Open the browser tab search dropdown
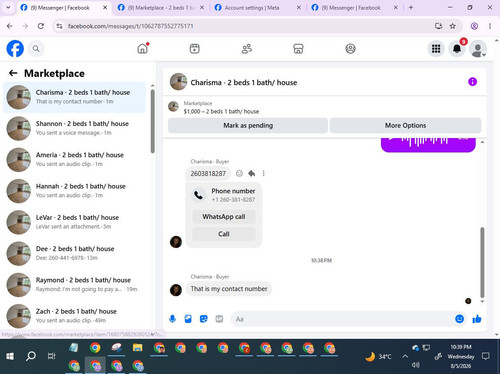 8,7
